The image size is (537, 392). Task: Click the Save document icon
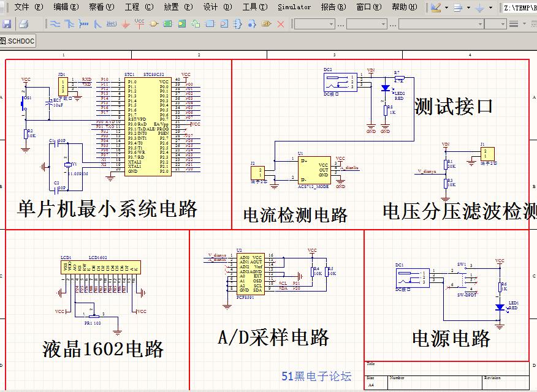[7, 24]
